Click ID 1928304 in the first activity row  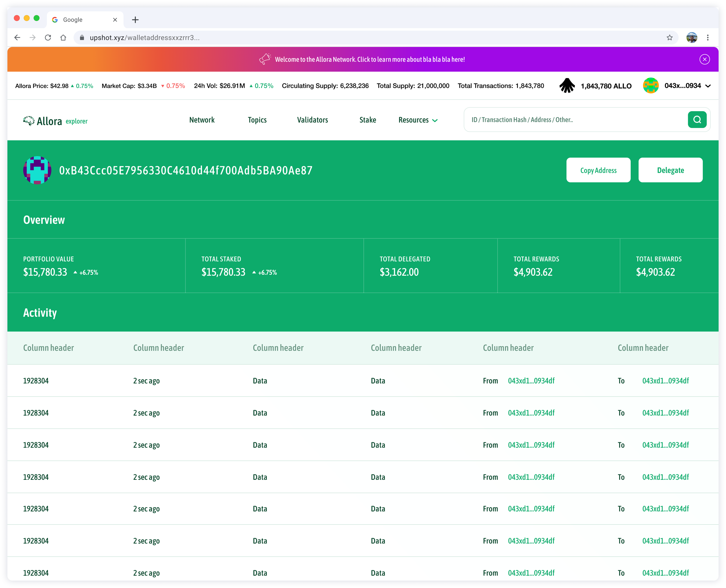(x=36, y=381)
